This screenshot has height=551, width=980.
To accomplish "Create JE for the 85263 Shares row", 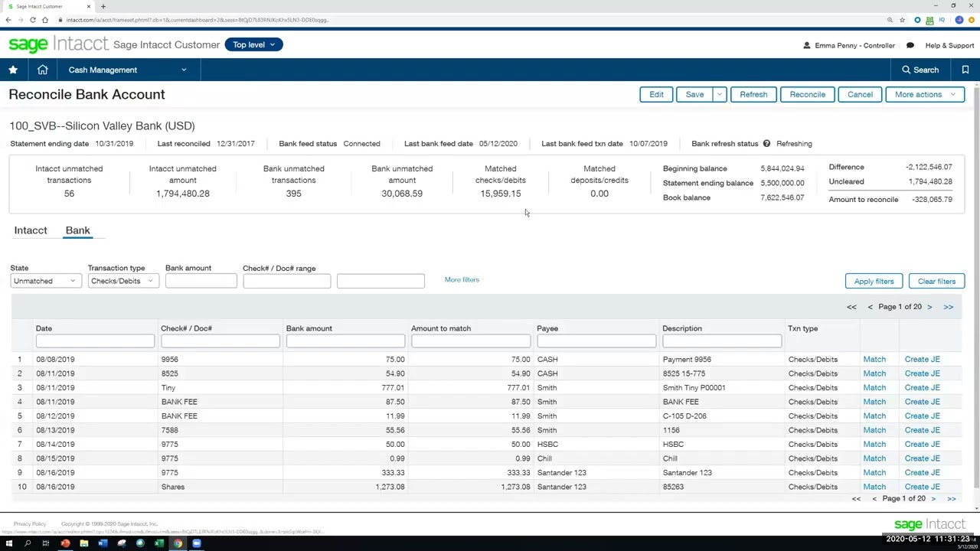I will (922, 487).
